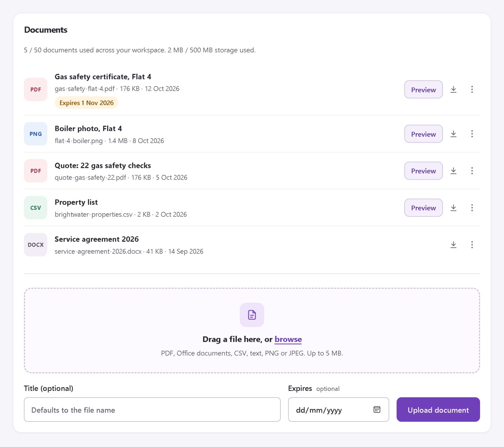Preview the brightwater-properties.csv file

pyautogui.click(x=423, y=208)
